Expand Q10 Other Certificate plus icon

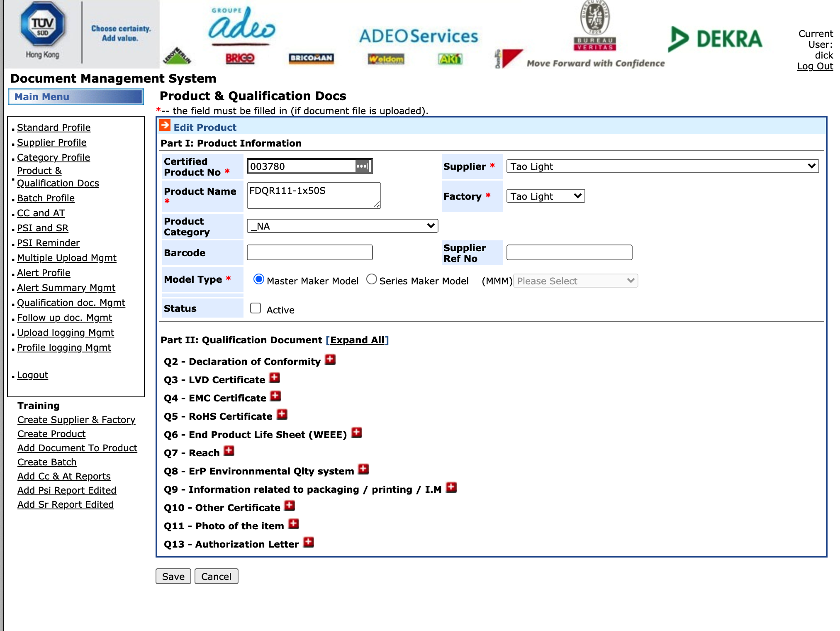coord(290,506)
